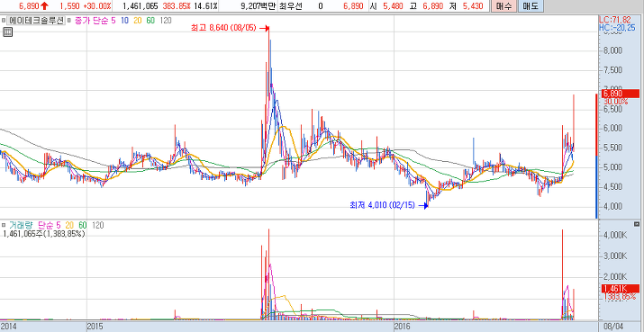This screenshot has width=644, height=332.
Task: Click the 매도 sell button
Action: click(x=531, y=5)
